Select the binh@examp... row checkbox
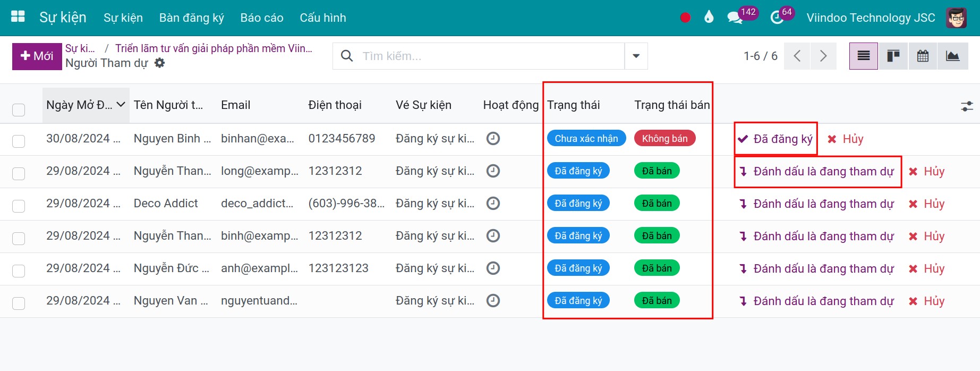 point(19,238)
